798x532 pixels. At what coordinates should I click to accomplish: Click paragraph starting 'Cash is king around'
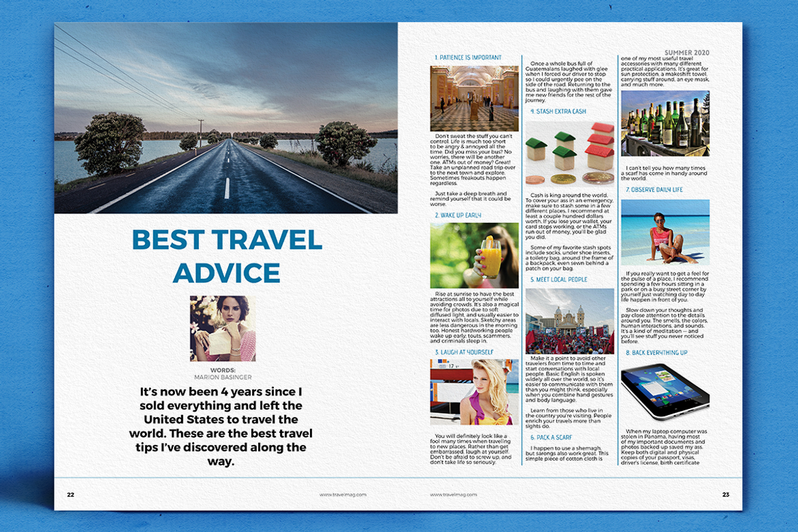point(570,216)
